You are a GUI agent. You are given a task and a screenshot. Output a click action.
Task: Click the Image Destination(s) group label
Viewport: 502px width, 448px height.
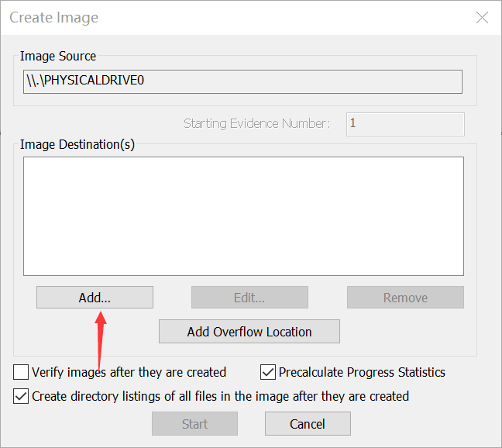tap(77, 144)
